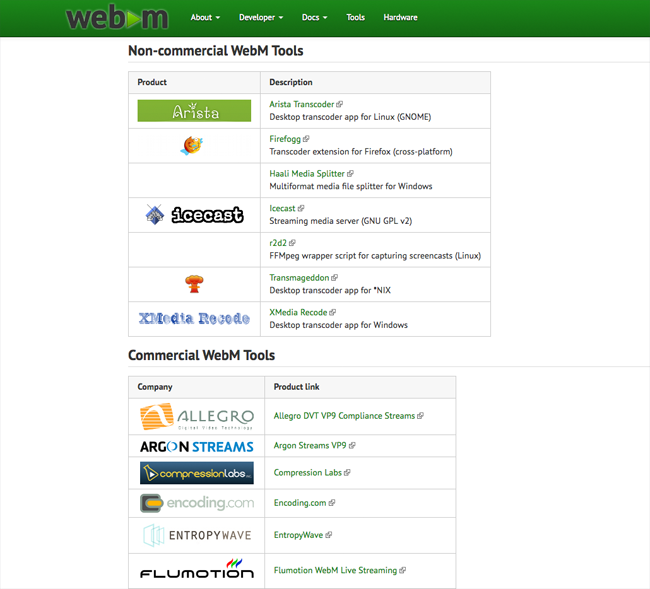Open the Firefogg link
The height and width of the screenshot is (589, 650).
coord(285,139)
